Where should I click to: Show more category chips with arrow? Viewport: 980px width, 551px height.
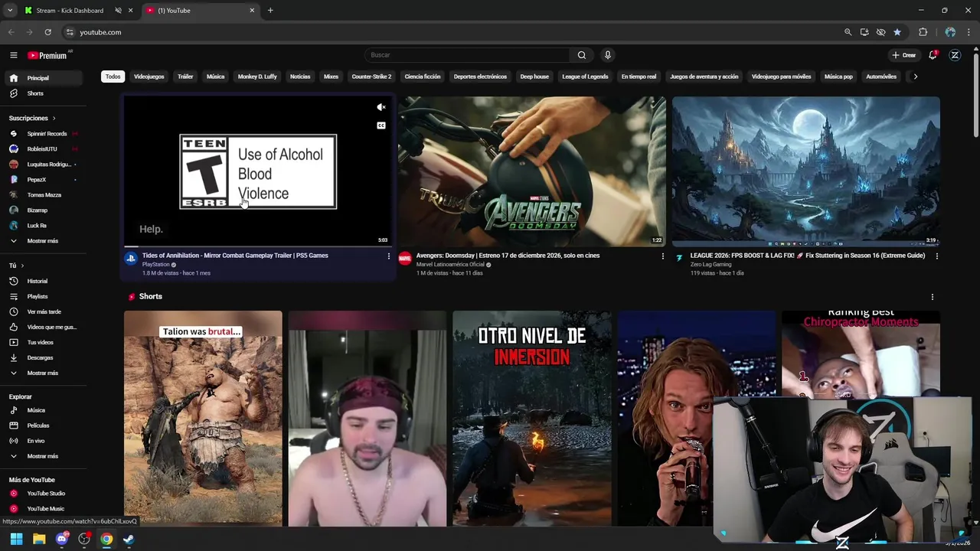pos(915,77)
